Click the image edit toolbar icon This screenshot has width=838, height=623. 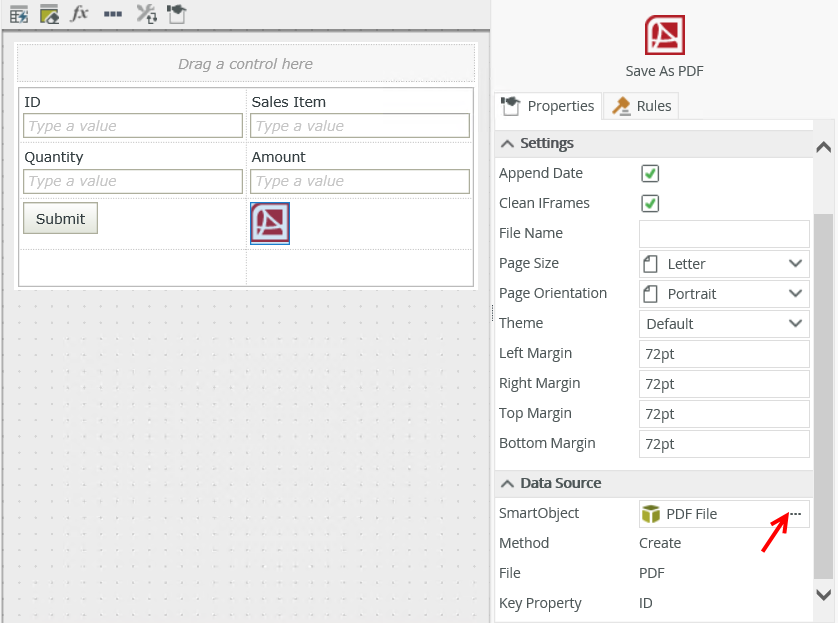click(x=49, y=14)
